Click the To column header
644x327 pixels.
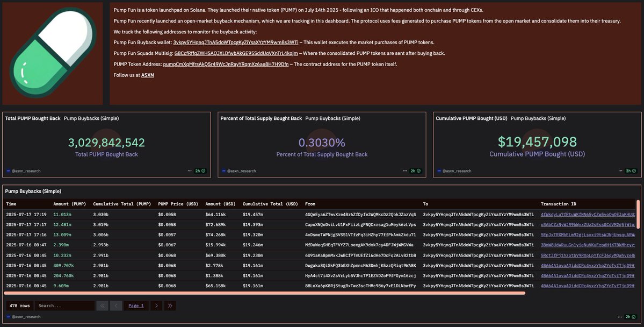[x=425, y=204]
